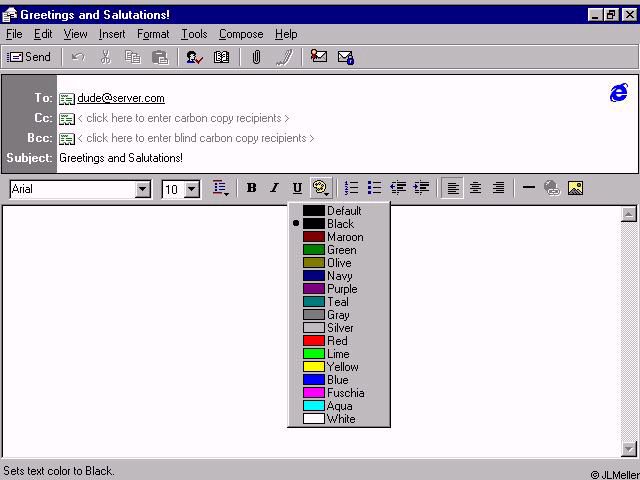This screenshot has width=640, height=480.
Task: Click the Subject field text
Action: click(121, 158)
